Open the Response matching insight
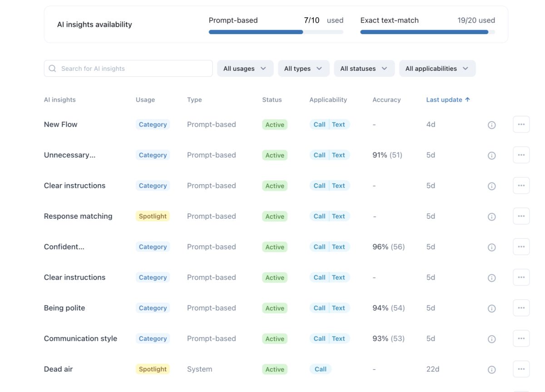 (x=78, y=216)
